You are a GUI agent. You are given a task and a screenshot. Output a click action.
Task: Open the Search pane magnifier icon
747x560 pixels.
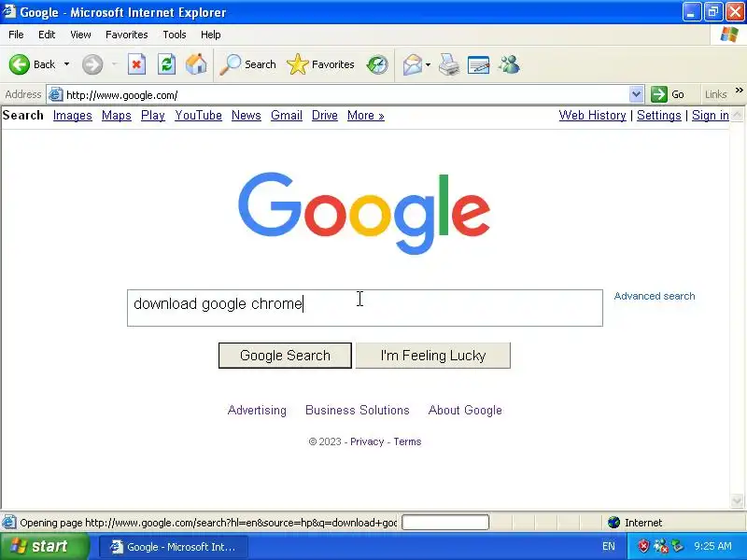[x=230, y=64]
